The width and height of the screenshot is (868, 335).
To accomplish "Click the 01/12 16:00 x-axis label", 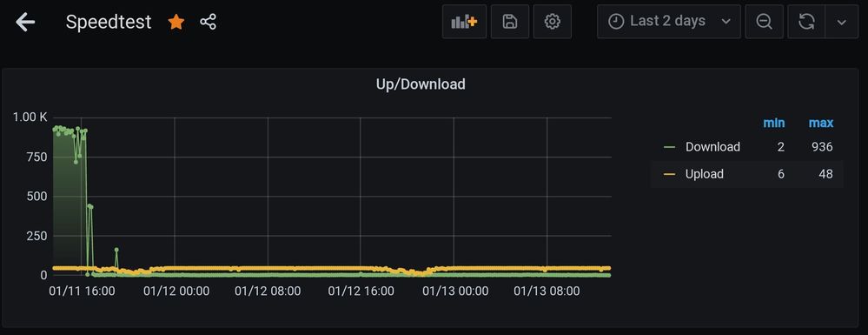I will [361, 291].
